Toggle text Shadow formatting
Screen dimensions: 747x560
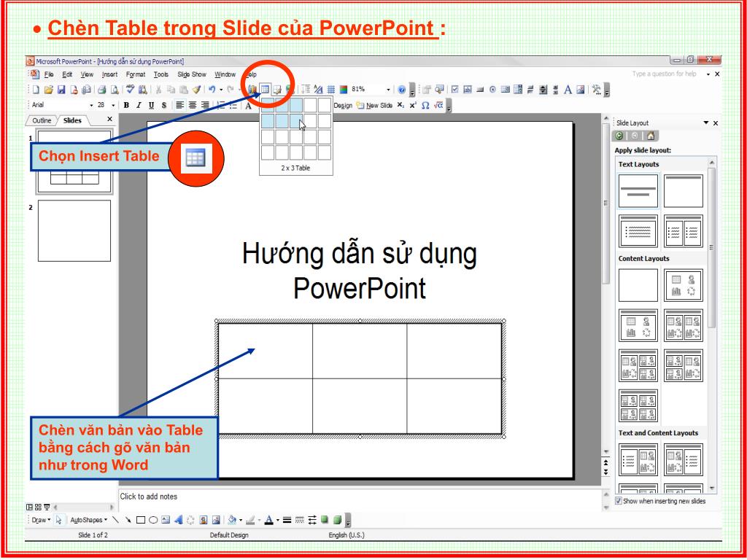164,105
